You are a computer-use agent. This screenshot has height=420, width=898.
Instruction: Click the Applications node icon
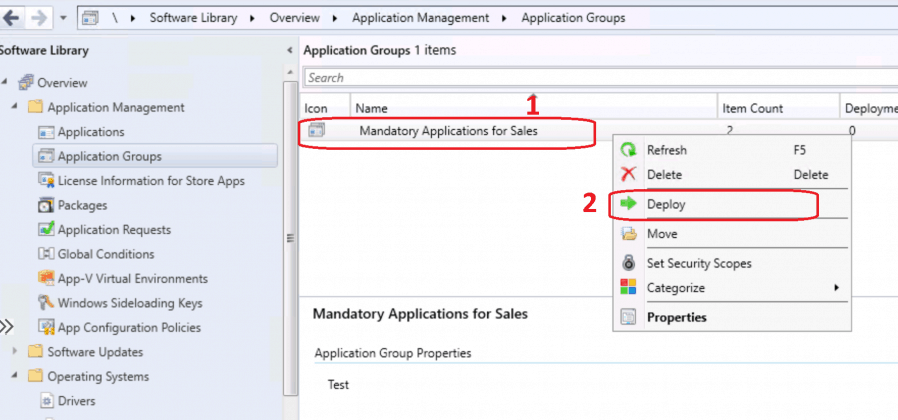click(46, 132)
